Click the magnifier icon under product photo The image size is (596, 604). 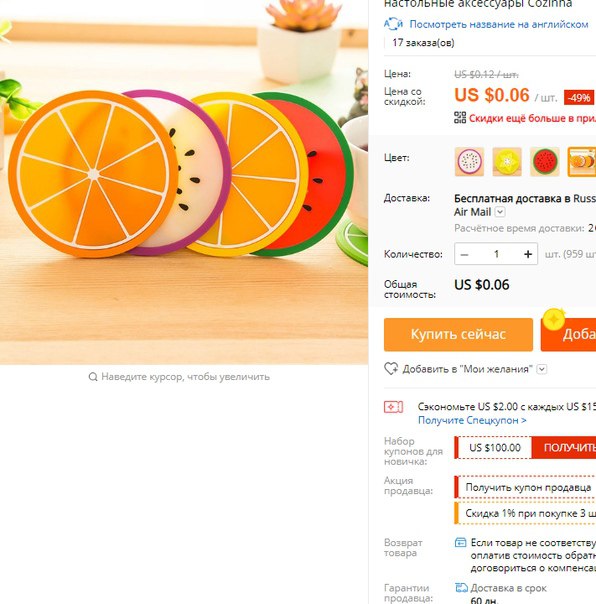(x=93, y=377)
